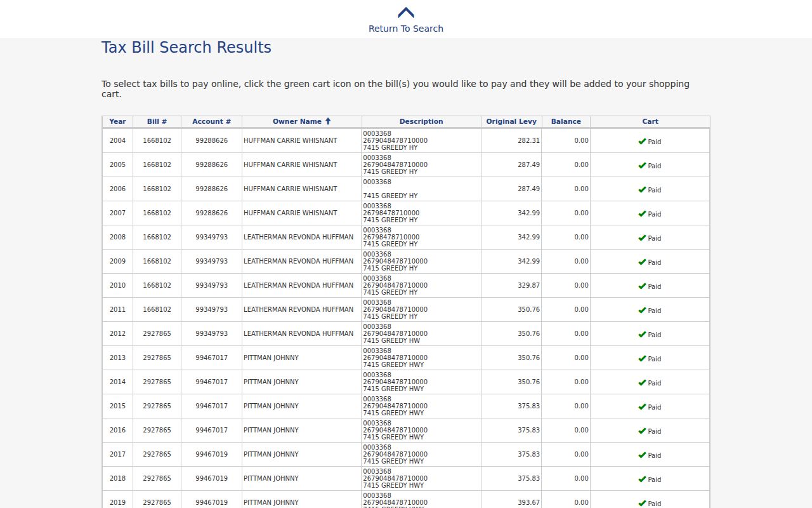
Task: Sort results by the Account # column header
Action: [x=211, y=121]
